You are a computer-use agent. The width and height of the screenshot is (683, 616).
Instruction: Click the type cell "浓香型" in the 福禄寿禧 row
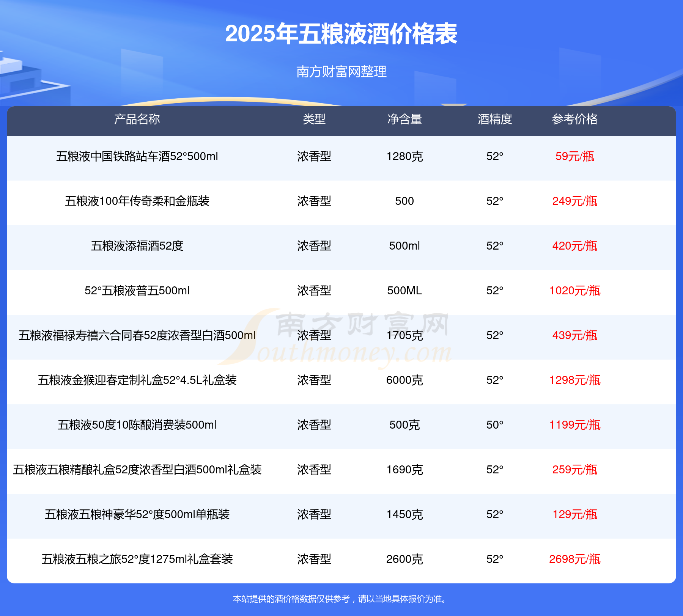[x=314, y=335]
